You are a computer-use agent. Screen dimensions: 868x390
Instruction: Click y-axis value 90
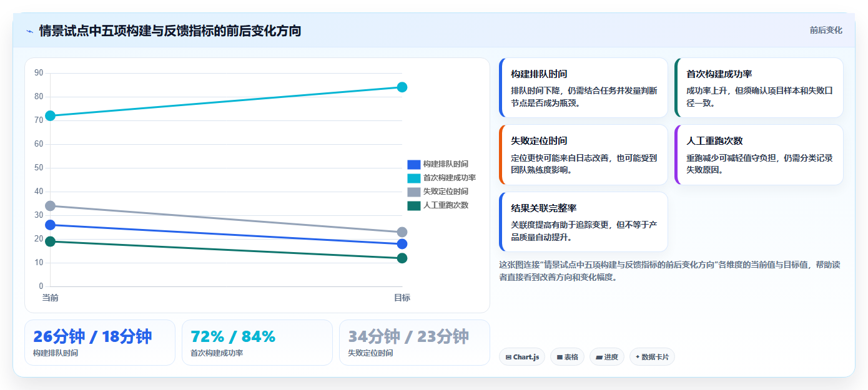39,73
